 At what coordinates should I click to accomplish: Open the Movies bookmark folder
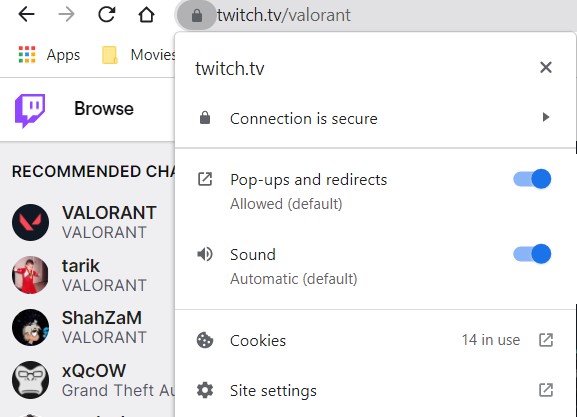pos(138,55)
